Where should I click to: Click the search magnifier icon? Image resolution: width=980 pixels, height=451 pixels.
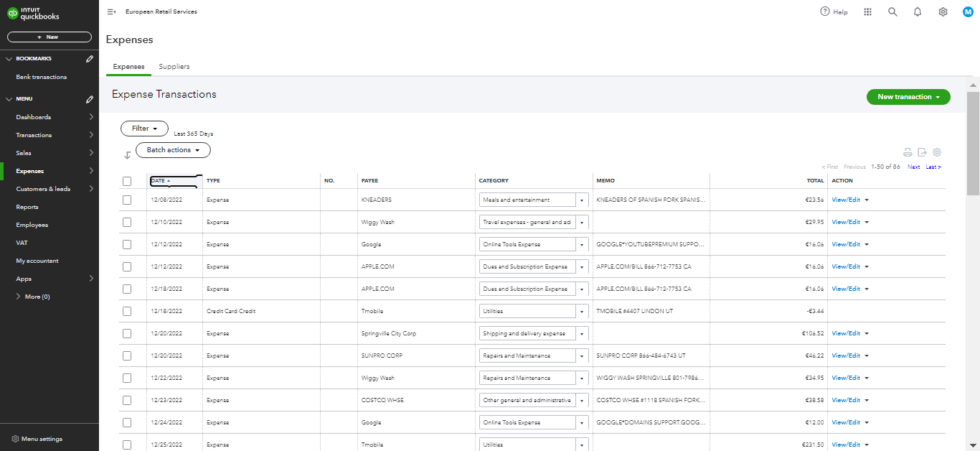tap(892, 12)
